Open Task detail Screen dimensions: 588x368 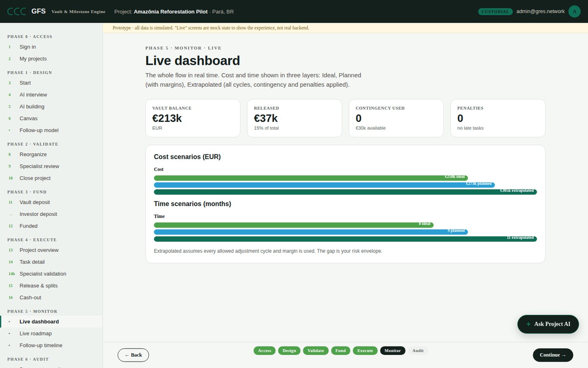(x=51, y=262)
